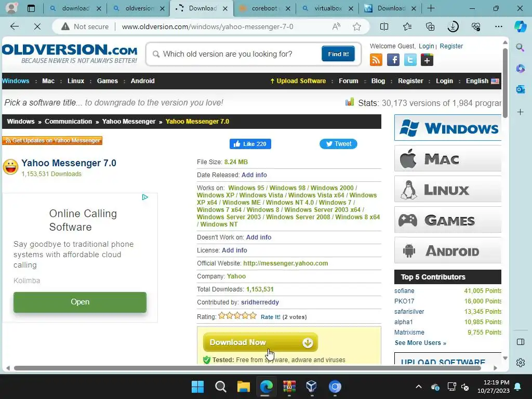Viewport: 532px width, 399px height.
Task: Open the English language selector
Action: click(x=482, y=81)
